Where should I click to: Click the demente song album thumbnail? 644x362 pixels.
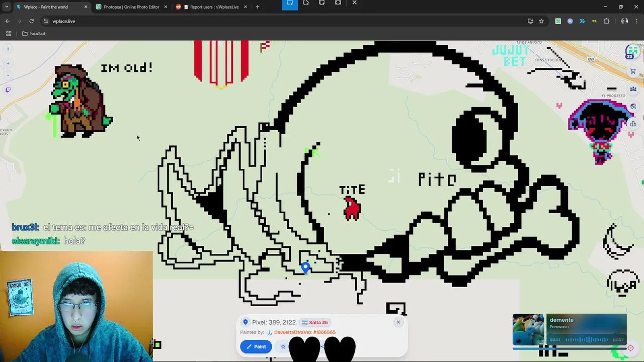[528, 330]
